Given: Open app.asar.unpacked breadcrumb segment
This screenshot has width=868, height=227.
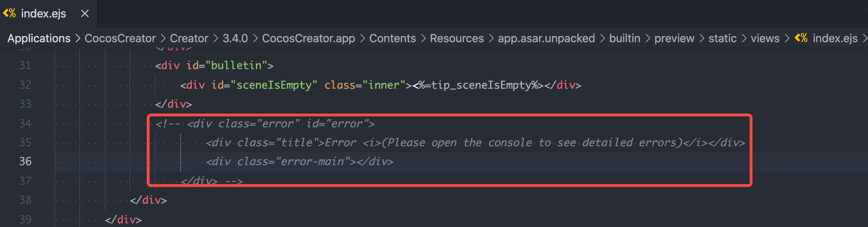Looking at the screenshot, I should (546, 38).
